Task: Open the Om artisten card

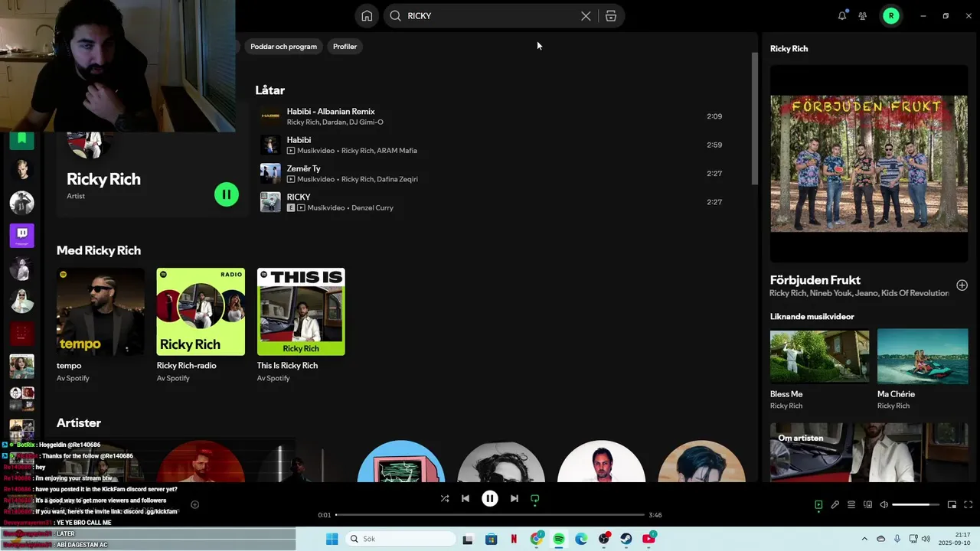Action: tap(869, 452)
